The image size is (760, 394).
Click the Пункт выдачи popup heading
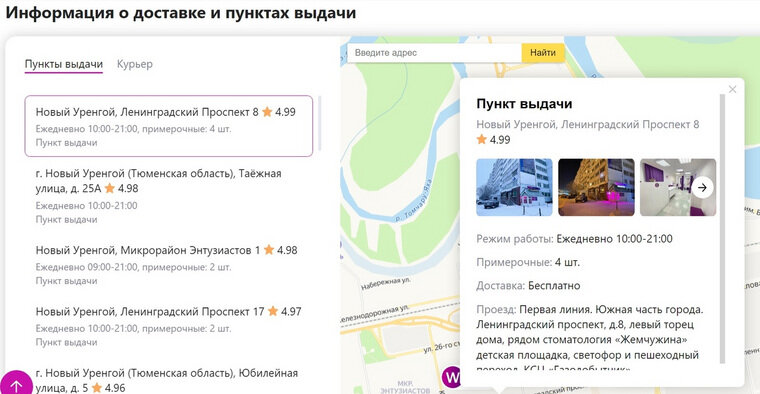(x=524, y=104)
